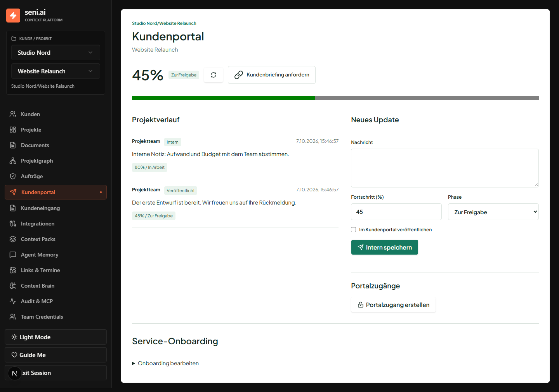559x392 pixels.
Task: Click the Intern speichern button
Action: pyautogui.click(x=384, y=247)
